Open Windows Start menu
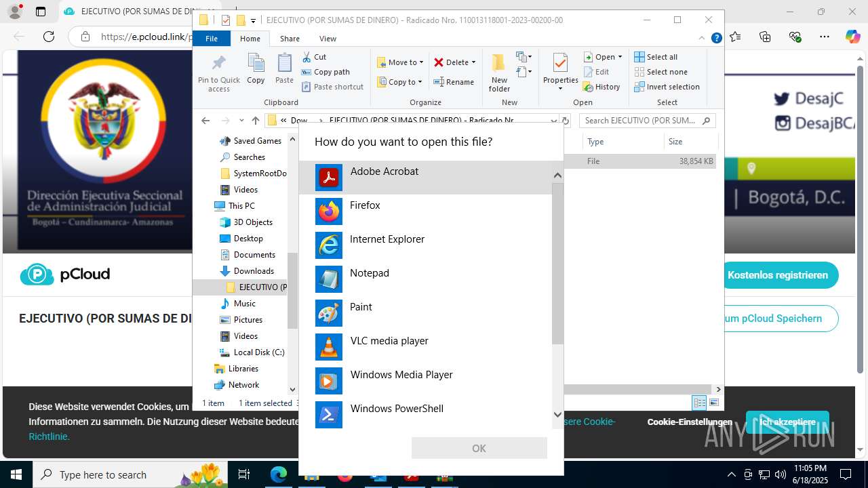 tap(16, 474)
